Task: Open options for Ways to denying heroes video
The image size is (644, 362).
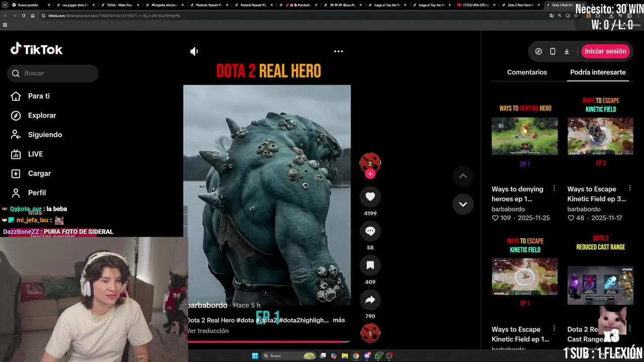Action: [554, 189]
